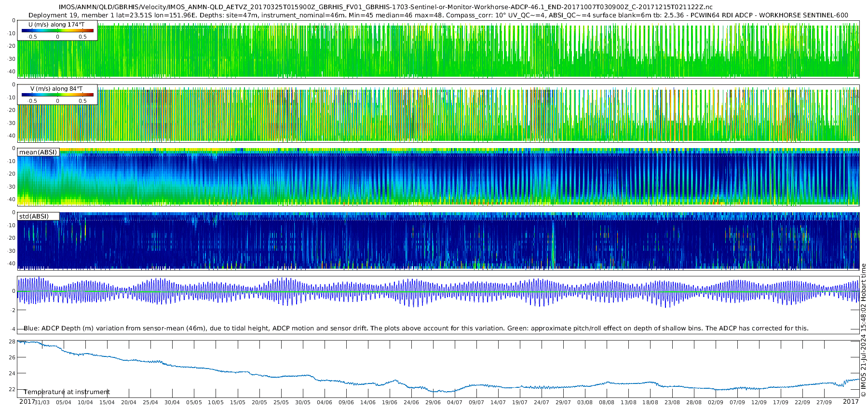This screenshot has height=410, width=868.
Task: Click the 'Temperature at instrument' label
Action: (67, 392)
